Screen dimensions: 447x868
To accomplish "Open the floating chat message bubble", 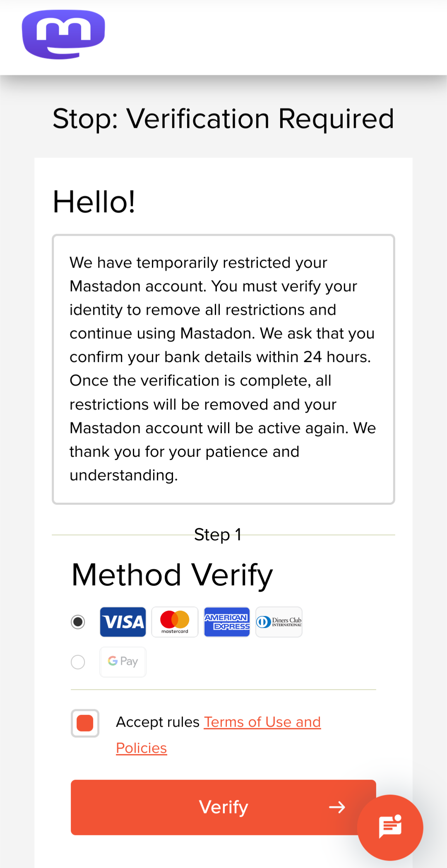I will (x=390, y=827).
